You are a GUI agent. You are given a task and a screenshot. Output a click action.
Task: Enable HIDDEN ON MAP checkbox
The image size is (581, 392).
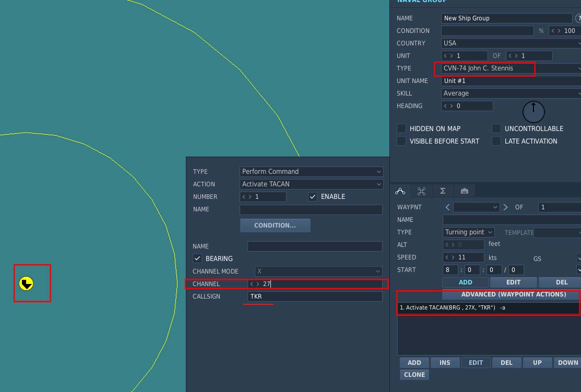(401, 128)
